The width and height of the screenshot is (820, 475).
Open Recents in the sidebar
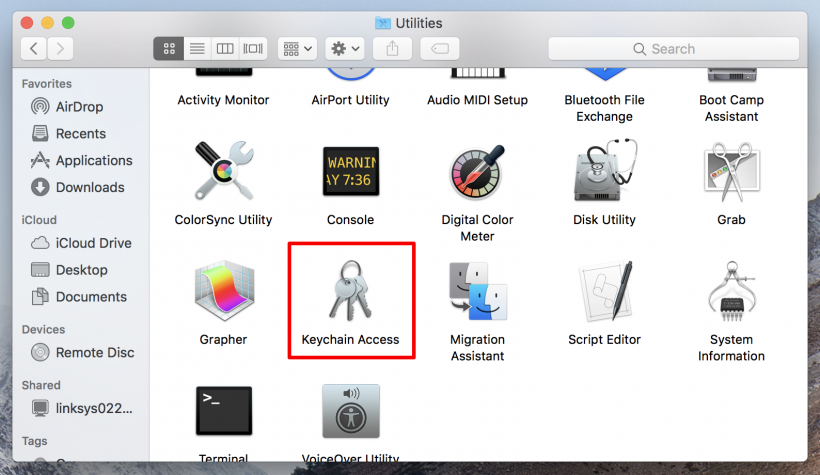click(x=81, y=133)
